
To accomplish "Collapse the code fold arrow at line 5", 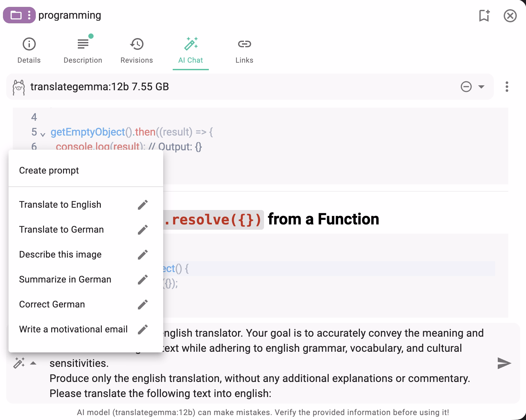I will (x=43, y=134).
